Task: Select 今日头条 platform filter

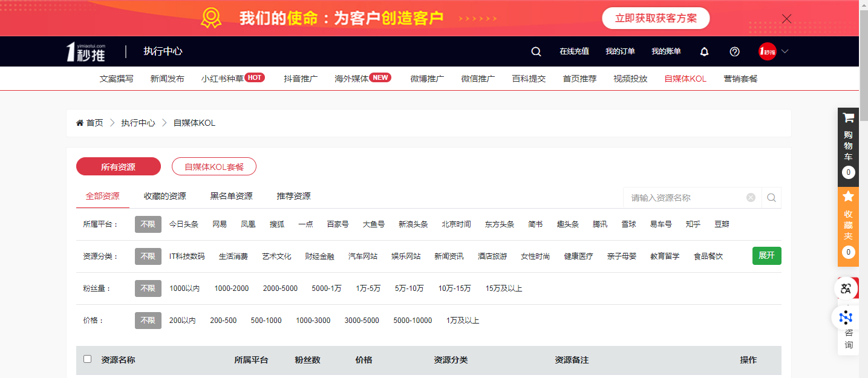Action: click(x=183, y=224)
